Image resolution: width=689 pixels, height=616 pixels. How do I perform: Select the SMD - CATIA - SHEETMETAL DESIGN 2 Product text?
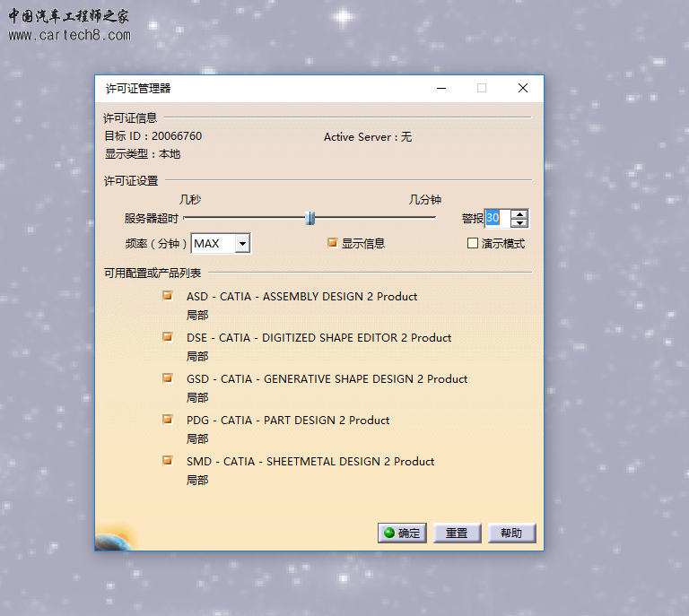point(310,462)
